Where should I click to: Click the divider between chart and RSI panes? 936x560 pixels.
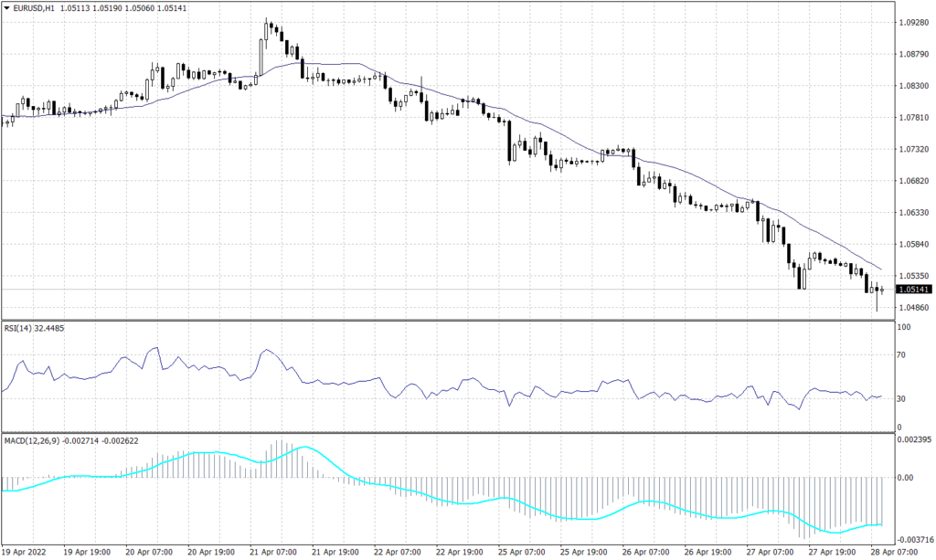pyautogui.click(x=457, y=321)
